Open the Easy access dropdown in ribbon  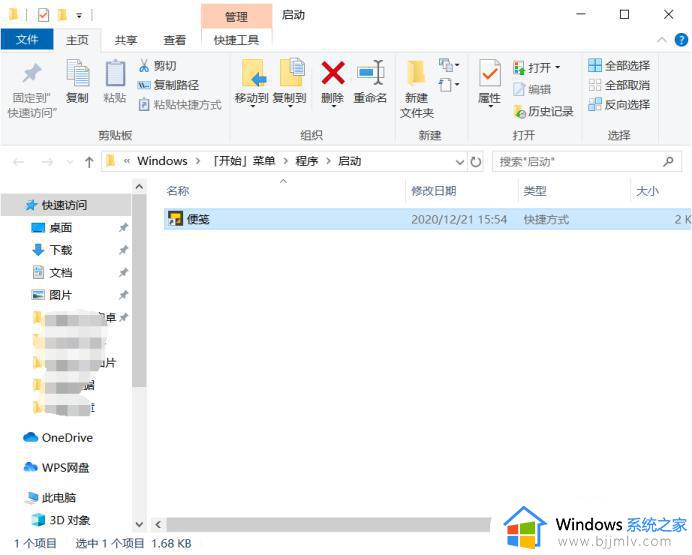449,84
